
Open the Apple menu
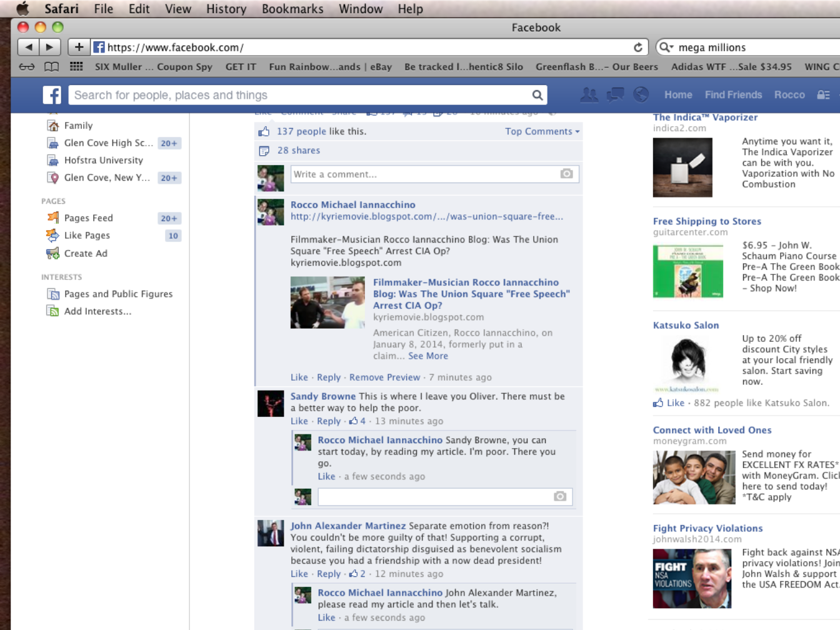(22, 9)
